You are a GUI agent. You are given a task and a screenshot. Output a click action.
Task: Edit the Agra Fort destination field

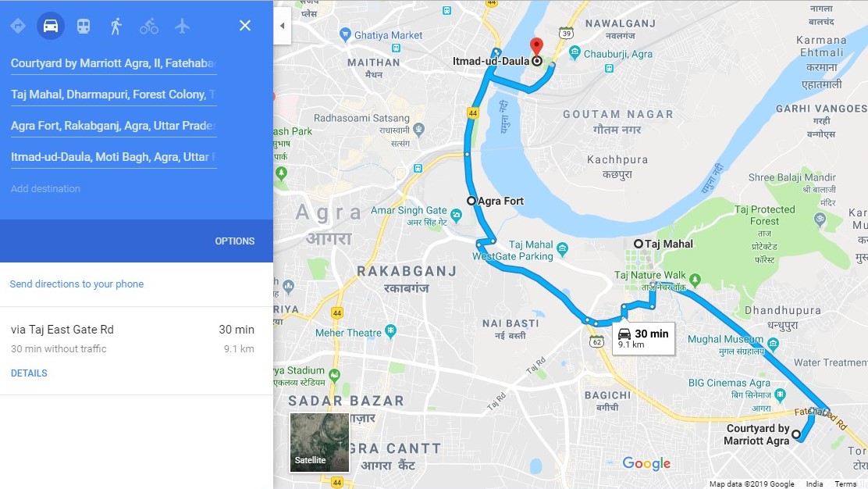click(113, 126)
